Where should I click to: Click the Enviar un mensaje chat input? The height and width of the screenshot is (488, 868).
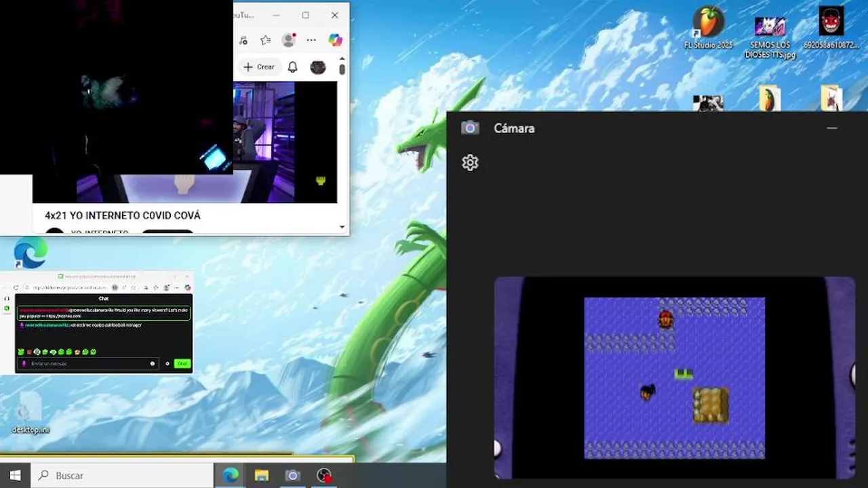[88, 363]
